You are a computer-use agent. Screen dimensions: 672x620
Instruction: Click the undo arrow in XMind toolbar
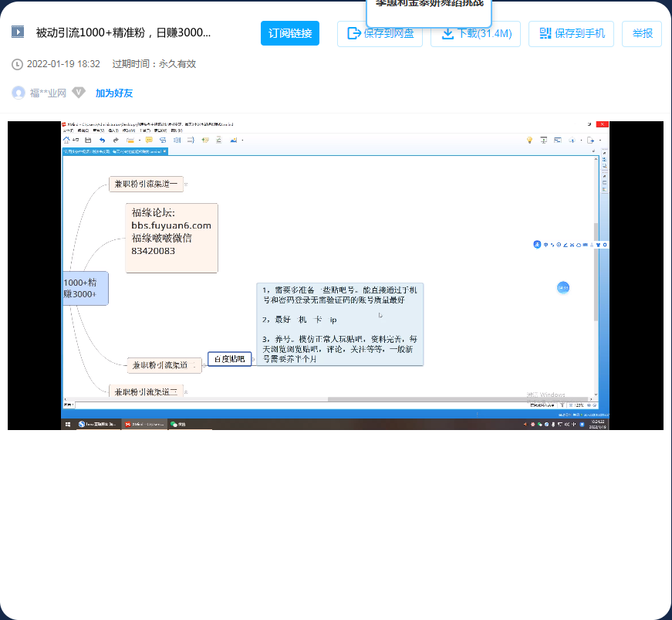pyautogui.click(x=102, y=141)
